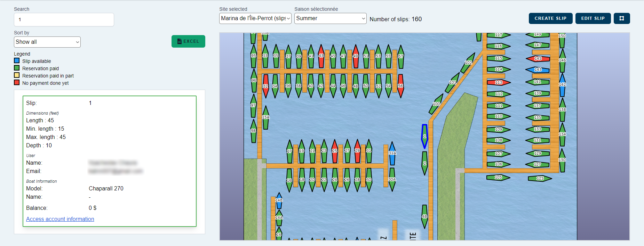Open Access account information link

tap(60, 219)
